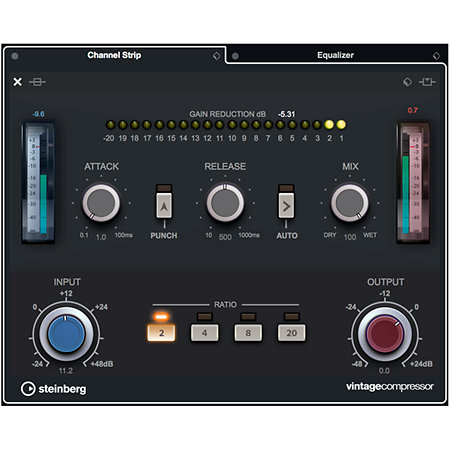Click the mix value 100

(x=350, y=237)
